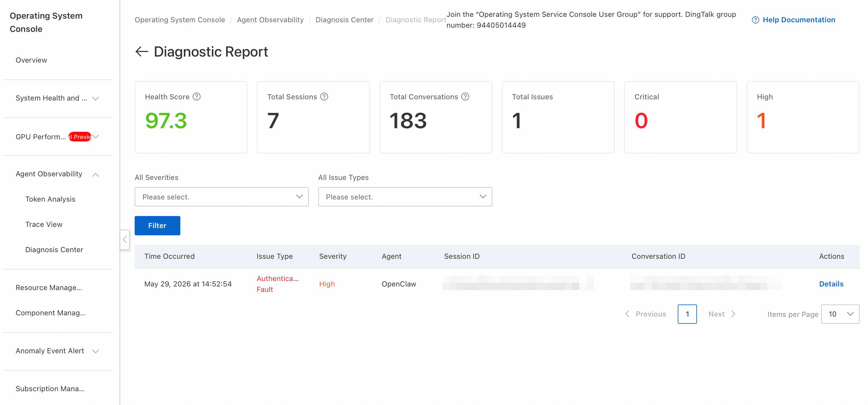Click the blue Filter button
868x405 pixels.
[x=157, y=226]
